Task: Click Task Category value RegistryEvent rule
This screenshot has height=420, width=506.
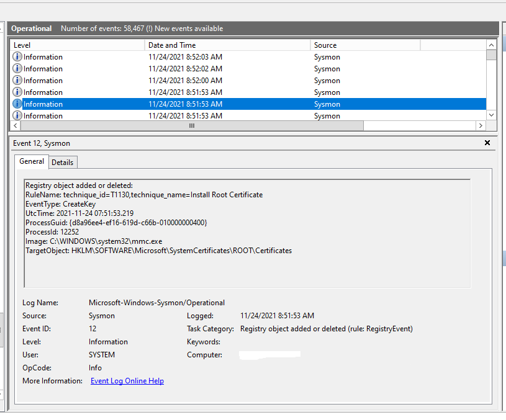Action: tap(326, 329)
